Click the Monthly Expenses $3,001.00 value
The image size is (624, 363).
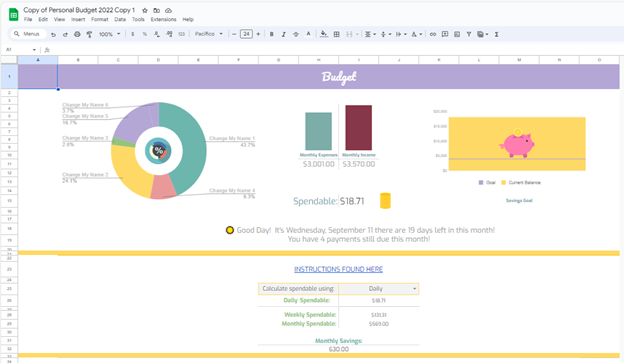pyautogui.click(x=318, y=164)
